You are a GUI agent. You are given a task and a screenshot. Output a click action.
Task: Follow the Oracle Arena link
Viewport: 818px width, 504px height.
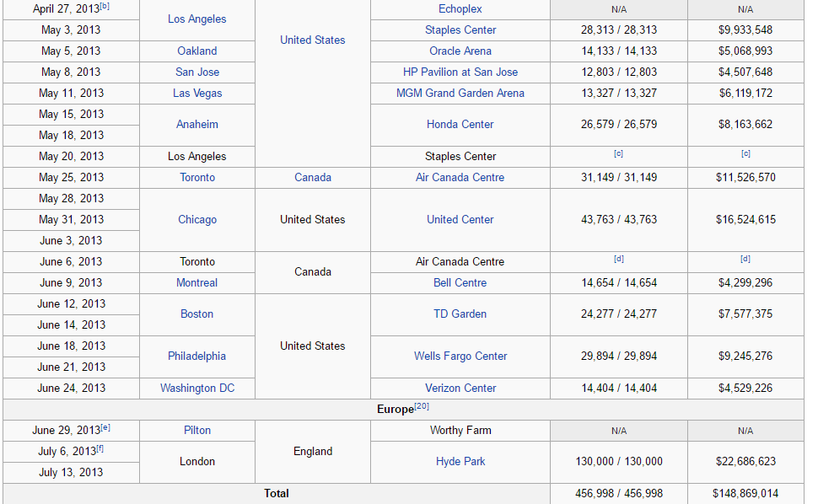tap(460, 51)
